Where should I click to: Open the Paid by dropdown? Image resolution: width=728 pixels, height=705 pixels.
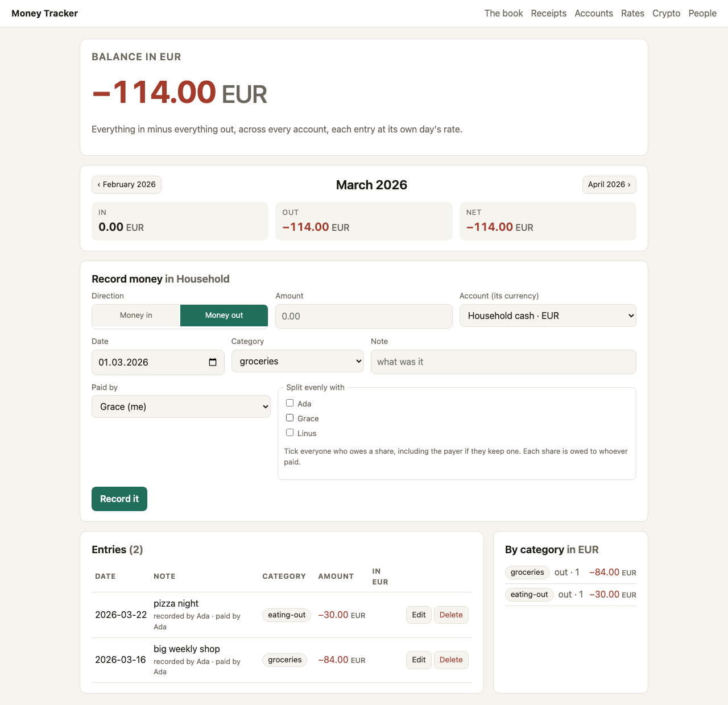point(181,407)
